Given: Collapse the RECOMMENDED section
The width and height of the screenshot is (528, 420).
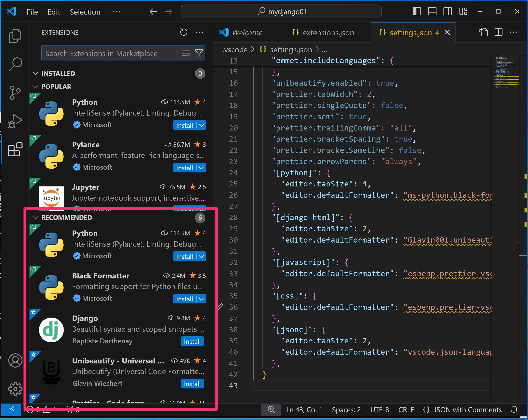Looking at the screenshot, I should click(x=35, y=218).
